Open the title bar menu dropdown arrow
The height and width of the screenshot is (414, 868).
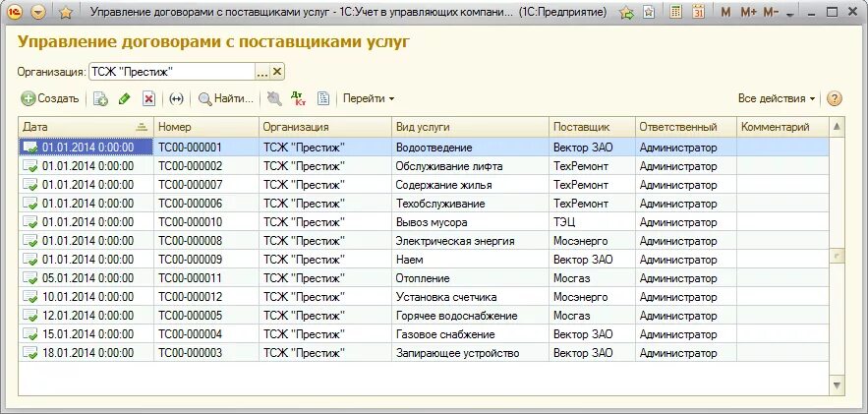pyautogui.click(x=38, y=12)
